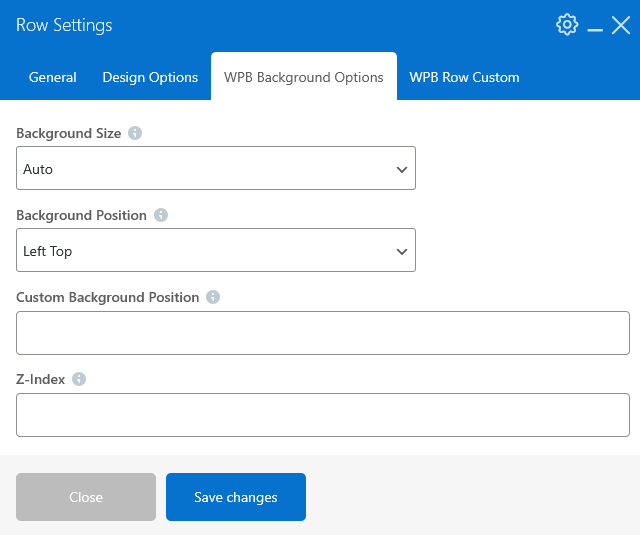Click the Background Size label

pyautogui.click(x=69, y=133)
